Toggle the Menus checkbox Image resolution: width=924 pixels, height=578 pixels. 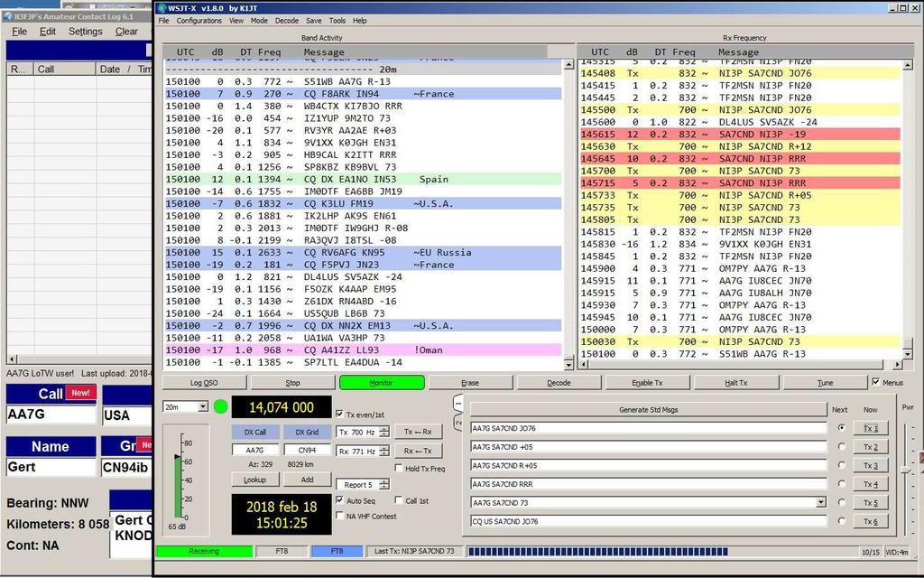tap(875, 382)
